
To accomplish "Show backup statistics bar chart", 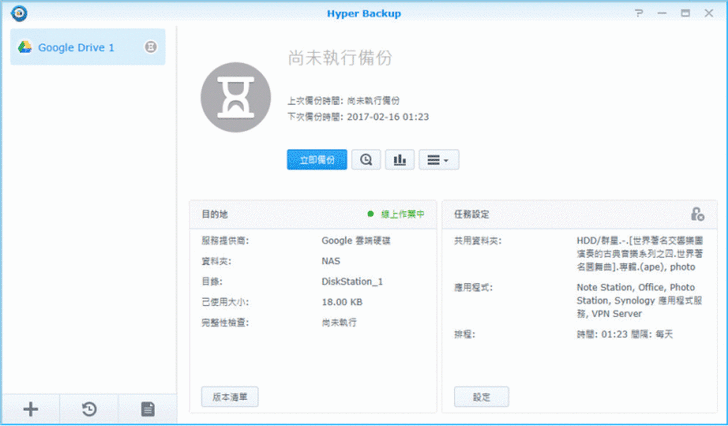I will pyautogui.click(x=399, y=160).
